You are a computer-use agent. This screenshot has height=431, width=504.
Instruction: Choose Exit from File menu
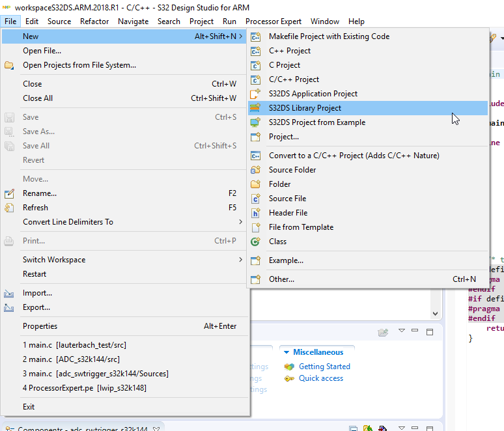tap(124, 407)
